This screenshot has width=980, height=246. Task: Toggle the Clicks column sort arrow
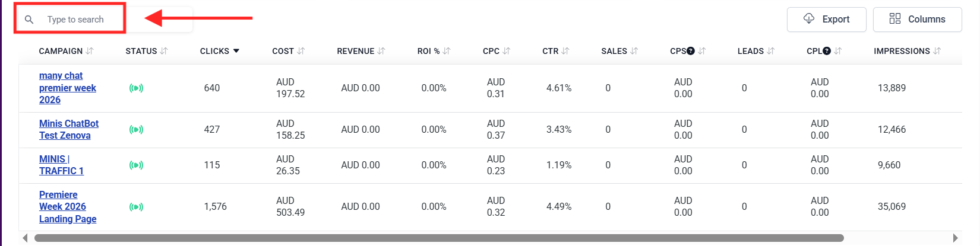236,51
